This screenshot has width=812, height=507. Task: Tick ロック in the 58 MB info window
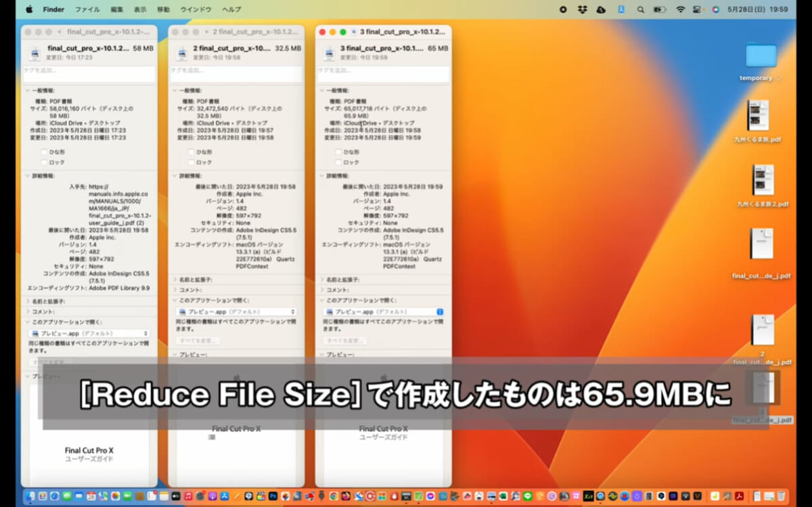point(44,162)
